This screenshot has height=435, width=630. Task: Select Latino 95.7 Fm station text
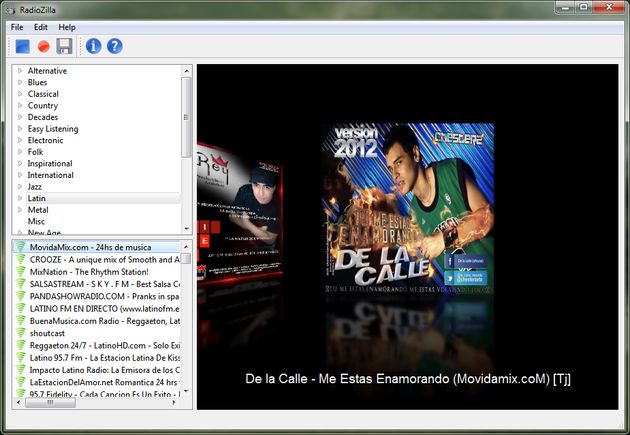point(104,357)
